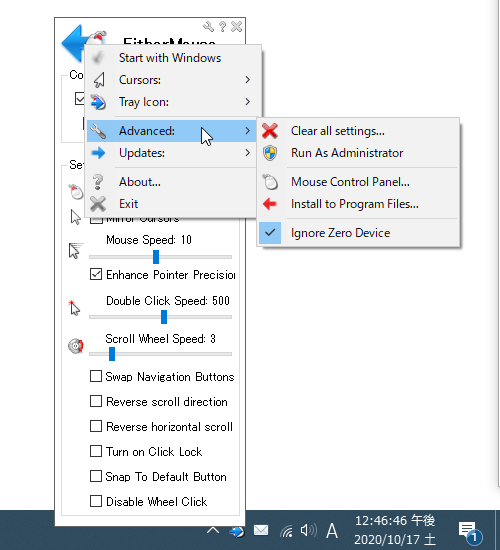Click the EitherMouse tray icon in the taskbar
The width and height of the screenshot is (500, 550).
pyautogui.click(x=236, y=531)
